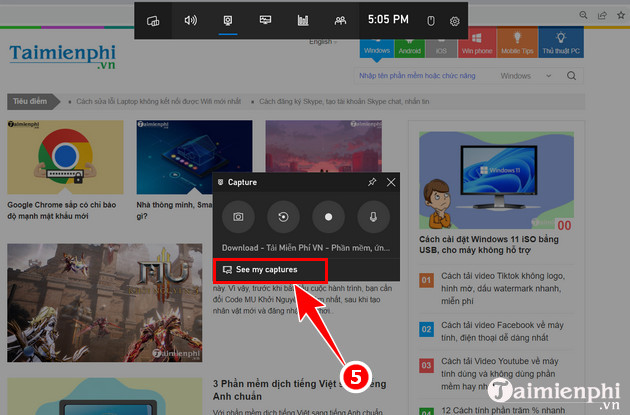Open Windows 11 ISO article image
The height and width of the screenshot is (415, 630).
pos(497,180)
